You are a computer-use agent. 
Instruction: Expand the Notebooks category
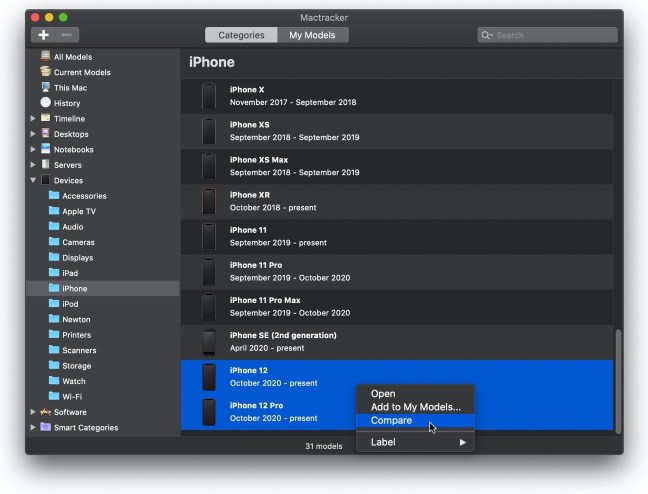click(33, 149)
